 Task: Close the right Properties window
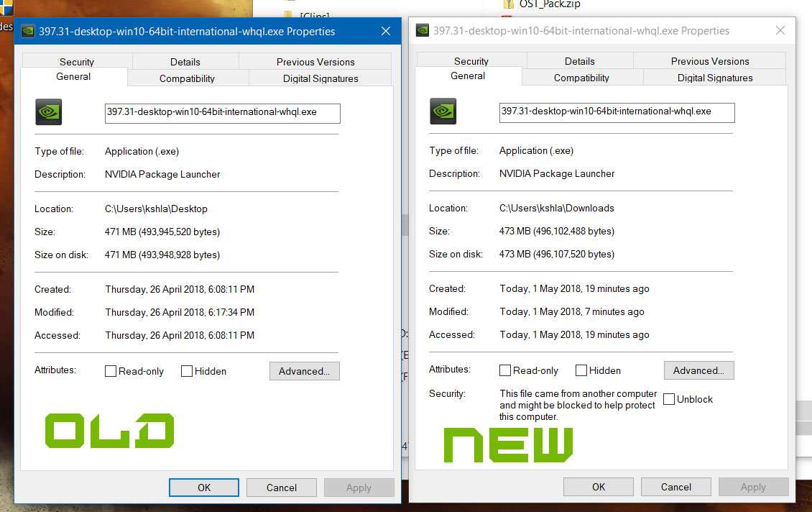(x=780, y=31)
